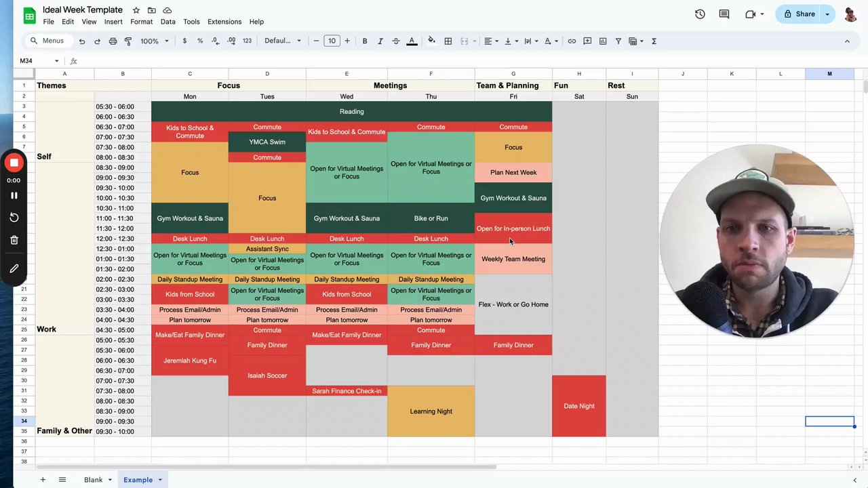Open the comments history icon
This screenshot has height=488, width=868.
(x=724, y=14)
